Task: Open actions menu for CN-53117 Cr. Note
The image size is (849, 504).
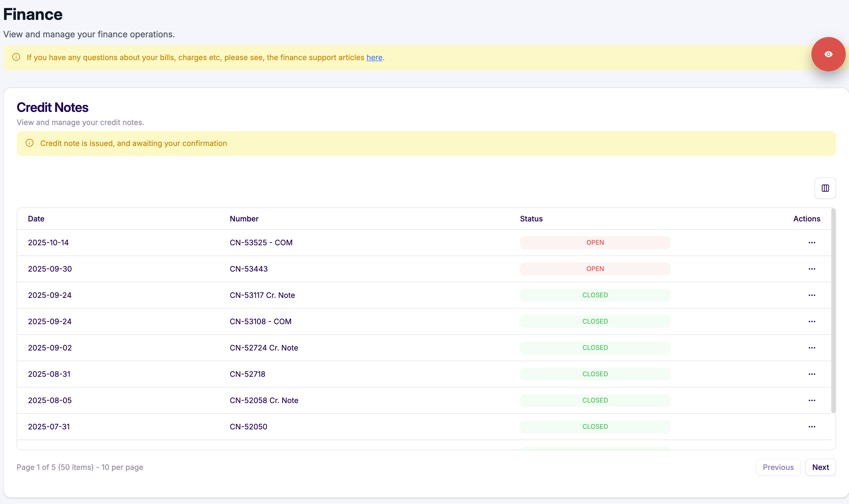Action: [x=812, y=295]
